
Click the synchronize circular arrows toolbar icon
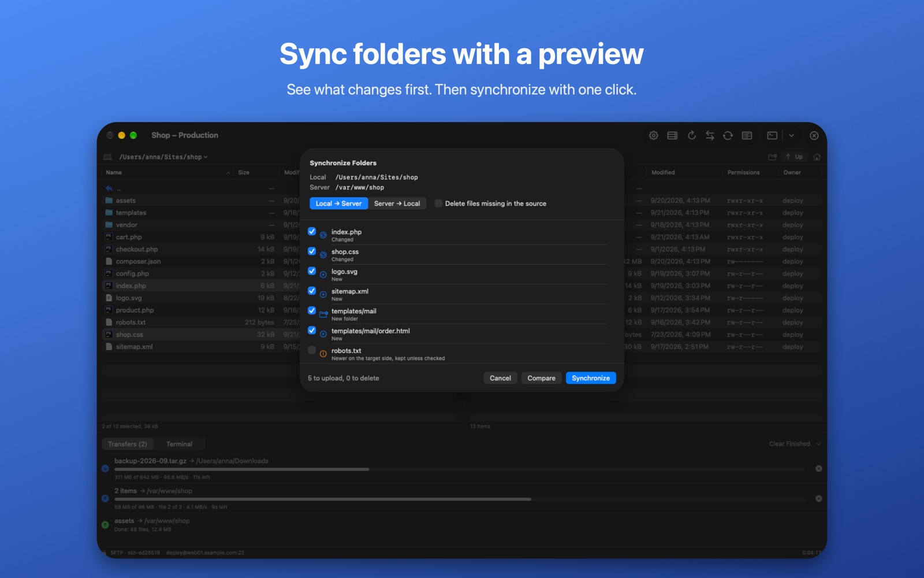click(728, 135)
